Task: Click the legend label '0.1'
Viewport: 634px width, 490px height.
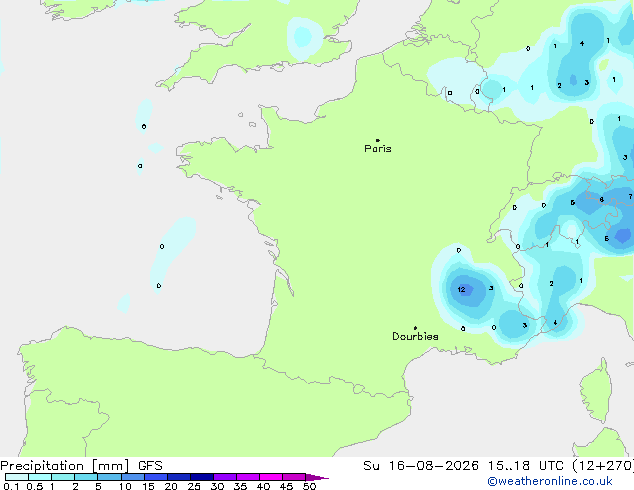Action: (x=11, y=486)
